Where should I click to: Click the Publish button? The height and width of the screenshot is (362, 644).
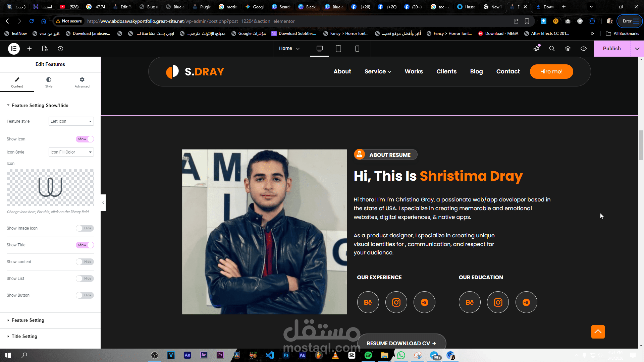pos(611,49)
